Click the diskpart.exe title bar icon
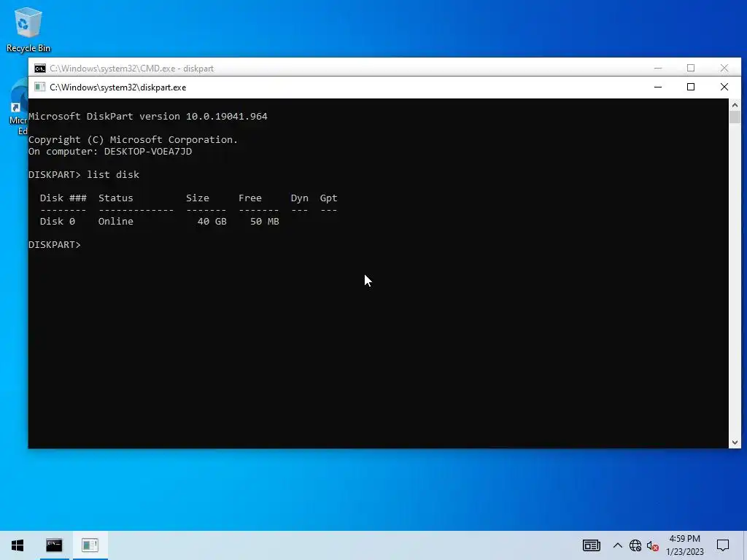This screenshot has width=747, height=560. 40,87
